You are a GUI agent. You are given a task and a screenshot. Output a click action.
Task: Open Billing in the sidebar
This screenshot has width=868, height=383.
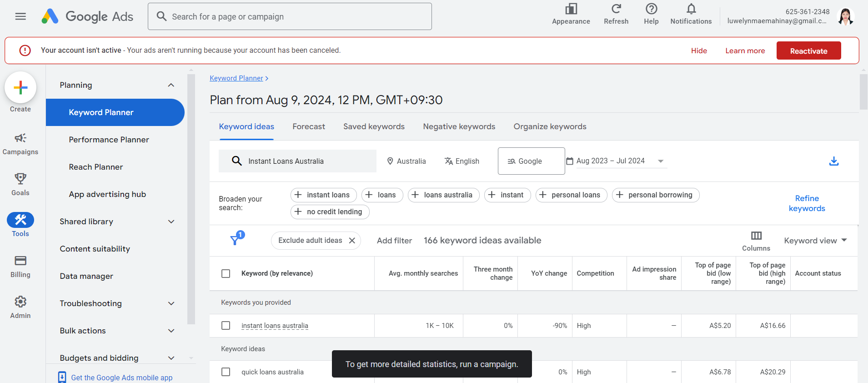tap(20, 266)
